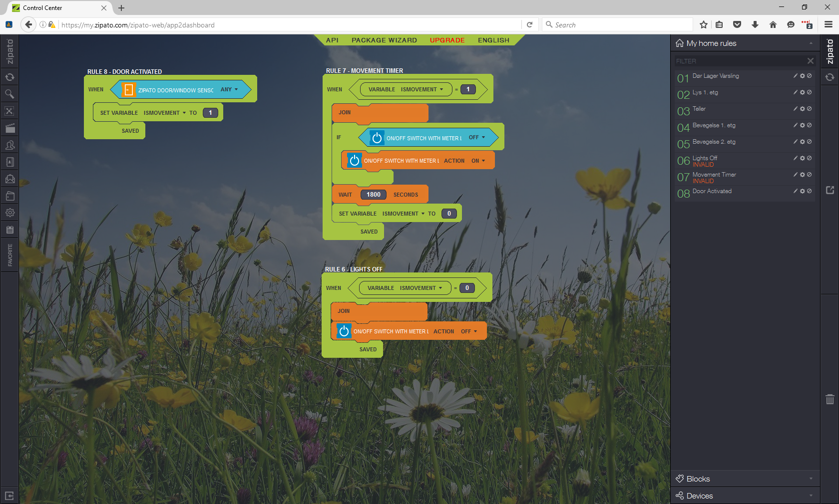Open the ANY dropdown in Rule 8
This screenshot has height=504, width=839.
229,90
